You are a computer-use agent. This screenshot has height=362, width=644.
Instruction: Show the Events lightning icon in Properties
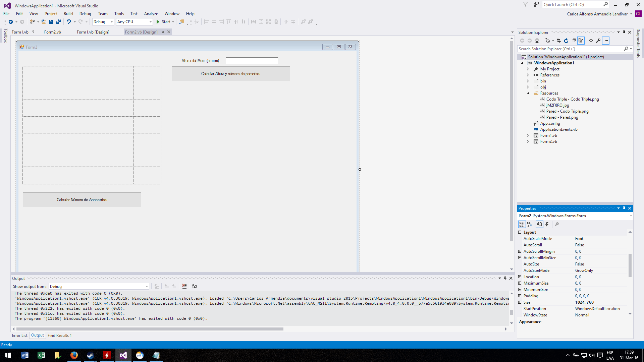pyautogui.click(x=547, y=224)
